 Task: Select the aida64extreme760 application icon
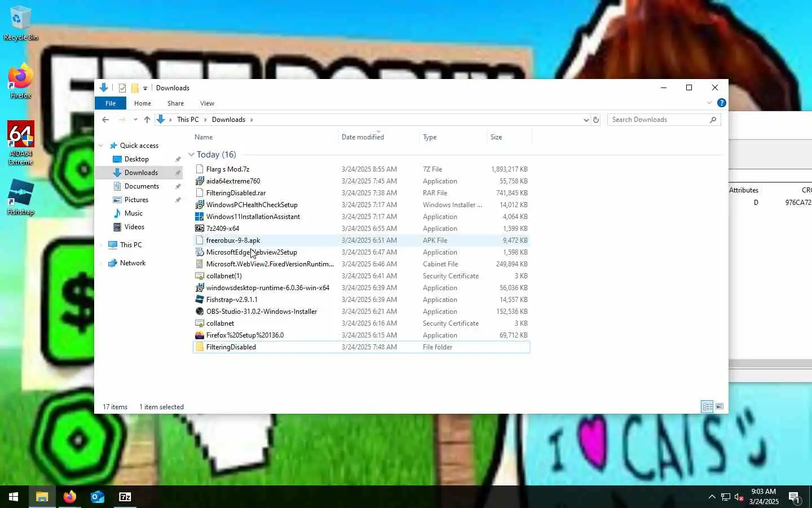(199, 181)
